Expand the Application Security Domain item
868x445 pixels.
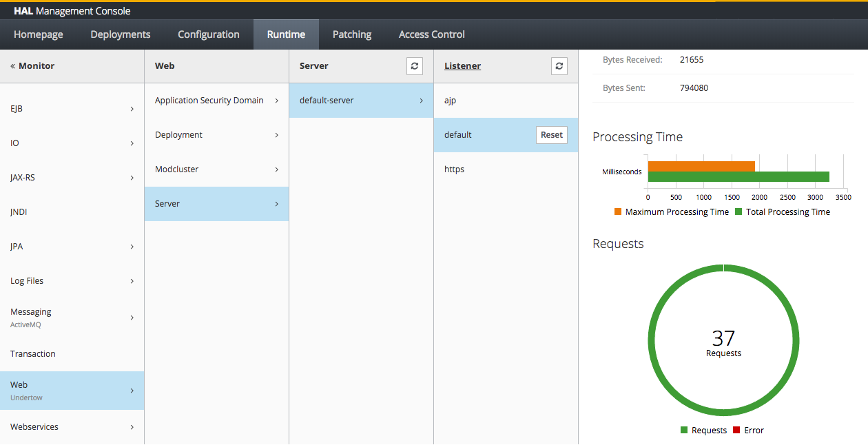[x=276, y=101]
